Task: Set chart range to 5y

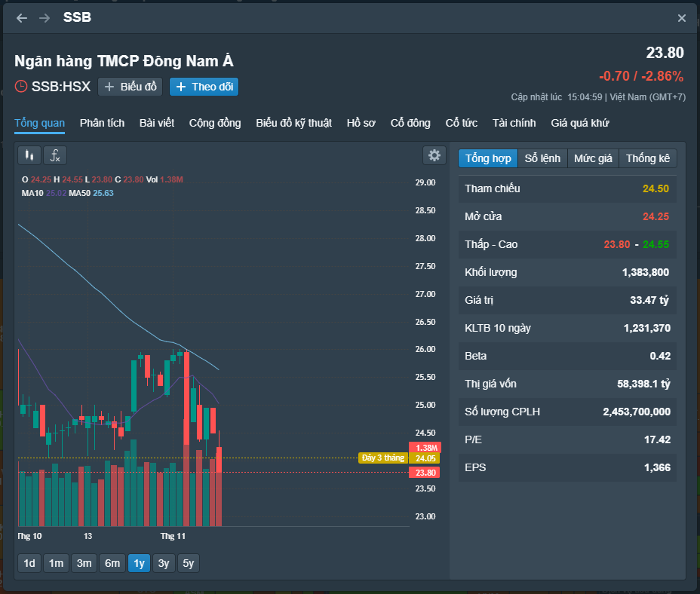Action: pos(189,563)
